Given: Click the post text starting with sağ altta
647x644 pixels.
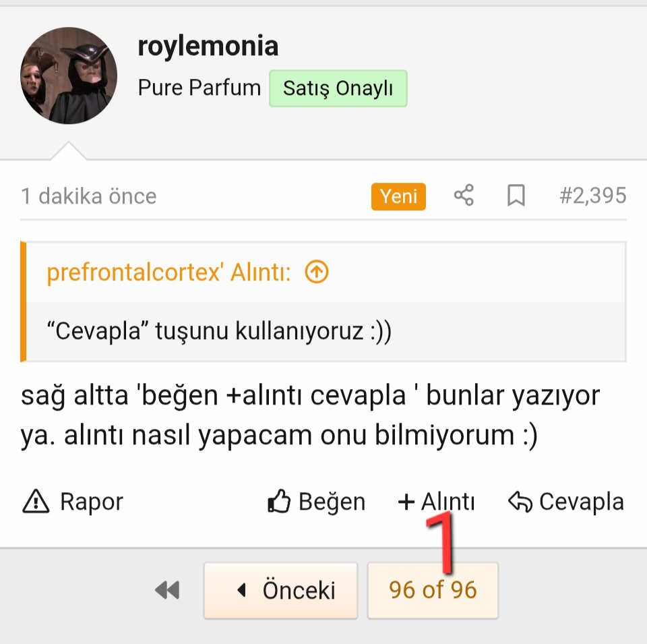Looking at the screenshot, I should 310,415.
